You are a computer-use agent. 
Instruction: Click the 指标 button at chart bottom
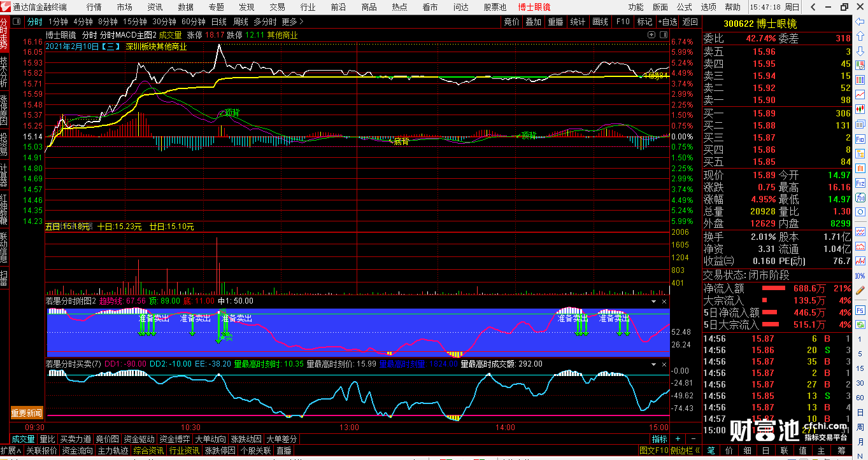click(660, 439)
